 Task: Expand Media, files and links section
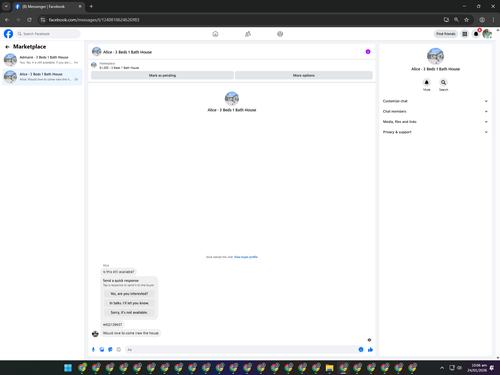pyautogui.click(x=435, y=122)
